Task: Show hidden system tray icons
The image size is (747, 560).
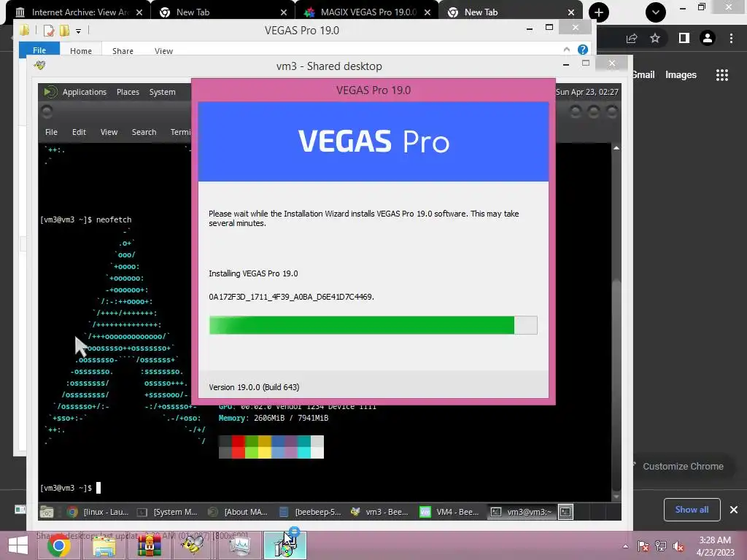Action: (x=625, y=546)
